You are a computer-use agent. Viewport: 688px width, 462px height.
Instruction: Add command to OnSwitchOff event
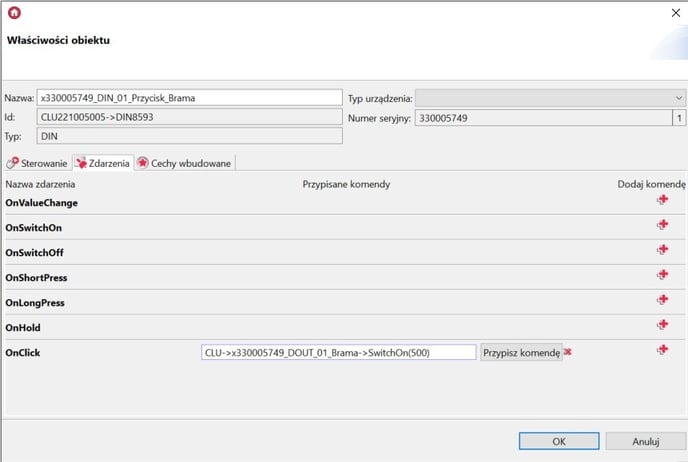[x=662, y=250]
